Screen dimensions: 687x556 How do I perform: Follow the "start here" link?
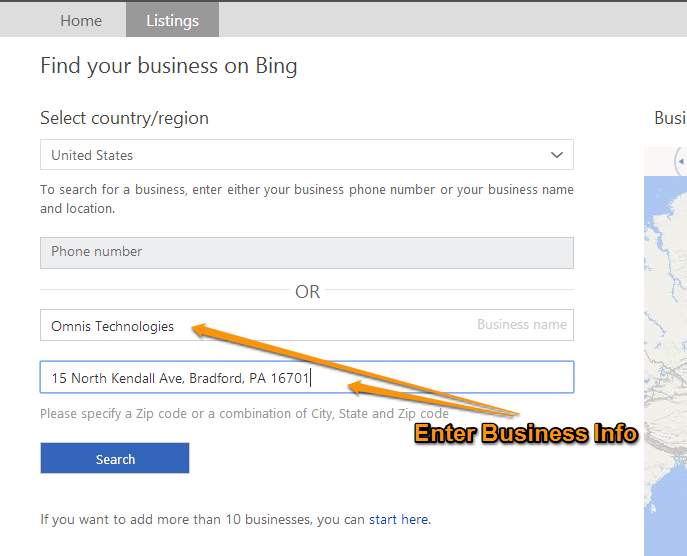(399, 519)
